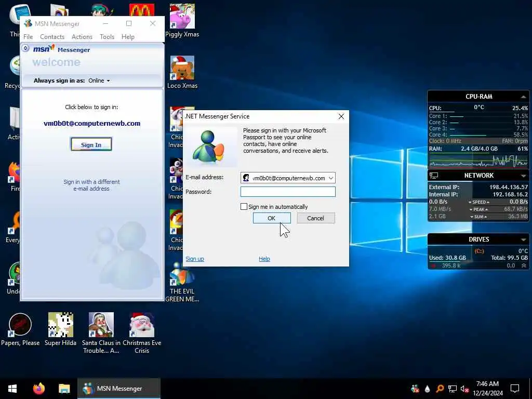Open the Loco Xmas desktop shortcut

(182, 72)
